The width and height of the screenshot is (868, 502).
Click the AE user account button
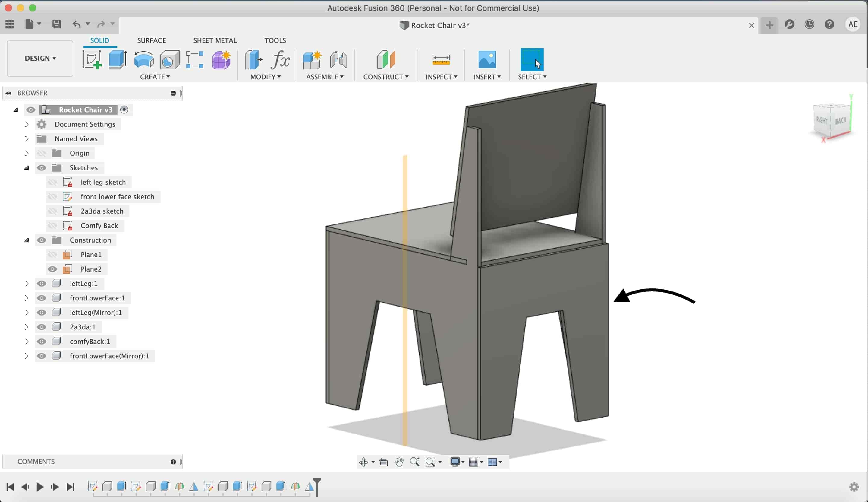coord(853,24)
